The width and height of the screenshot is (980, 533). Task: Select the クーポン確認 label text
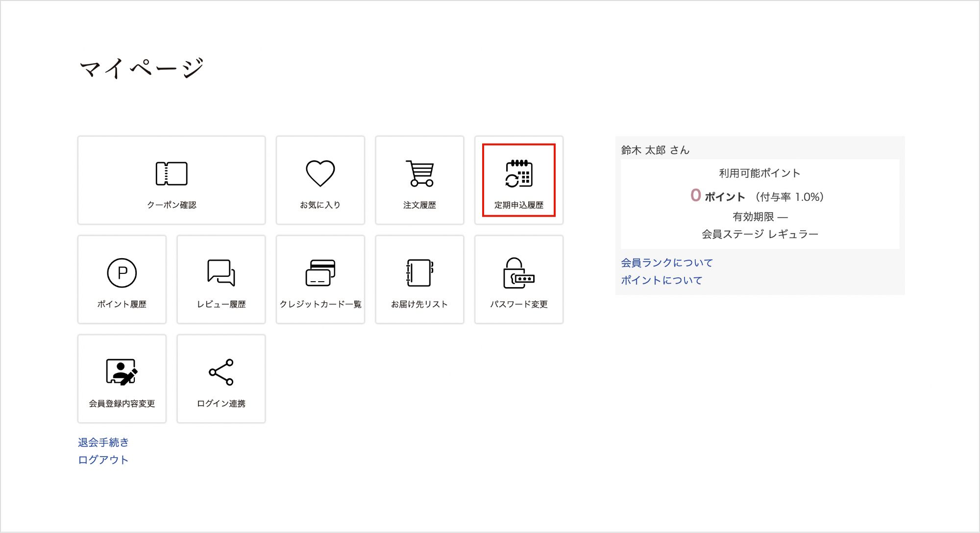coord(171,205)
